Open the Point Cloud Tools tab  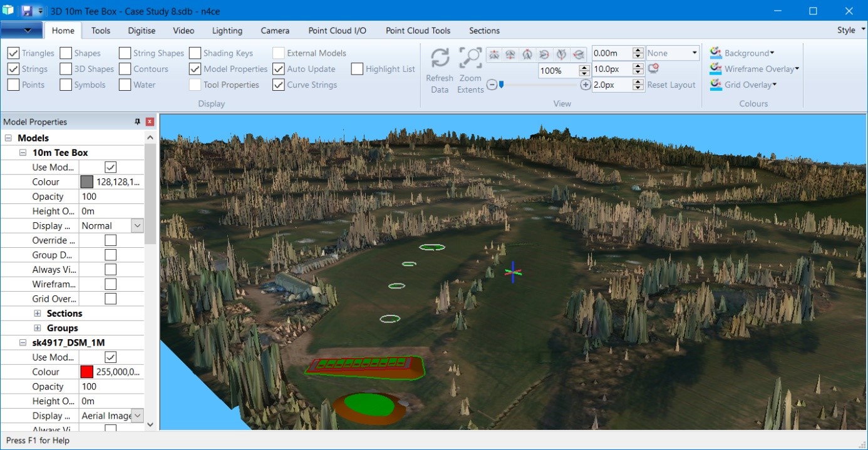click(x=418, y=30)
